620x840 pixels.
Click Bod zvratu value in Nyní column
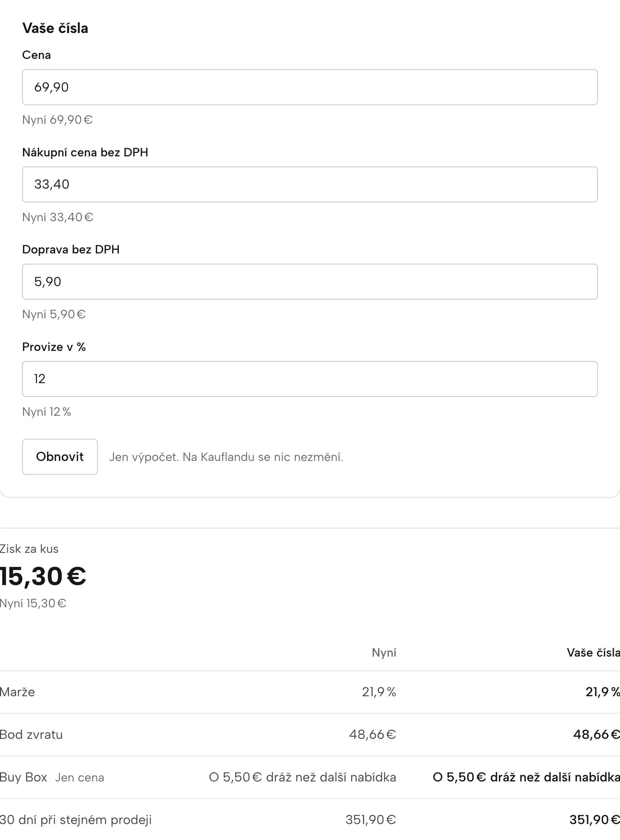pos(373,734)
